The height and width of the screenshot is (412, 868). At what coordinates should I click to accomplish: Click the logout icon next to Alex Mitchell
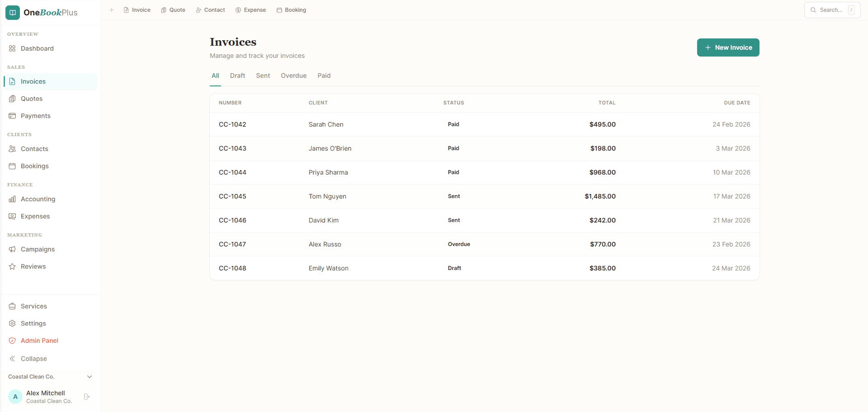(86, 397)
